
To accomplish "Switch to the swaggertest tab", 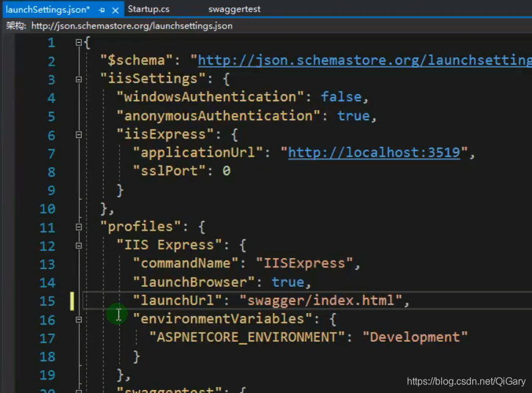I will [234, 9].
